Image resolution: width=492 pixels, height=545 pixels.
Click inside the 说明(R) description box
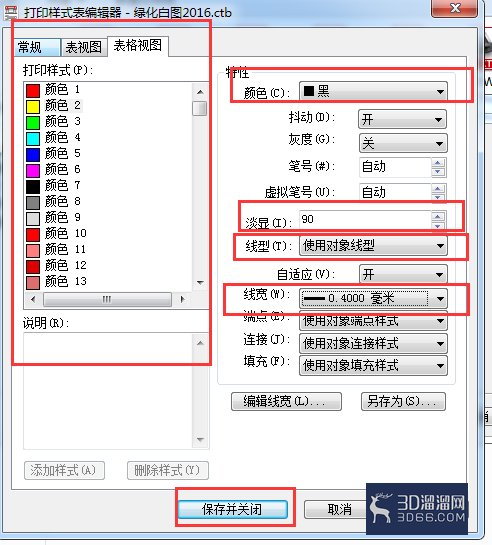click(x=108, y=391)
